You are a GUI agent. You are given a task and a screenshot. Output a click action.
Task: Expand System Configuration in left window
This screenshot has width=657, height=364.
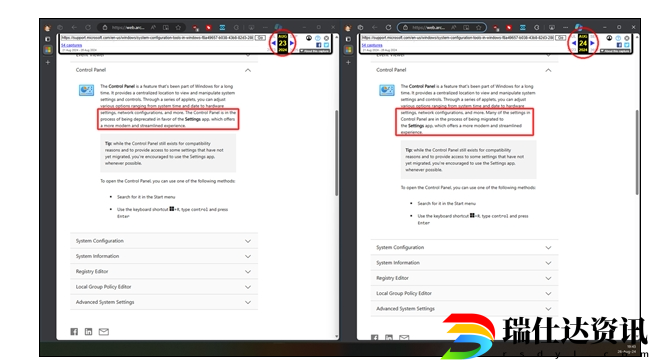164,241
